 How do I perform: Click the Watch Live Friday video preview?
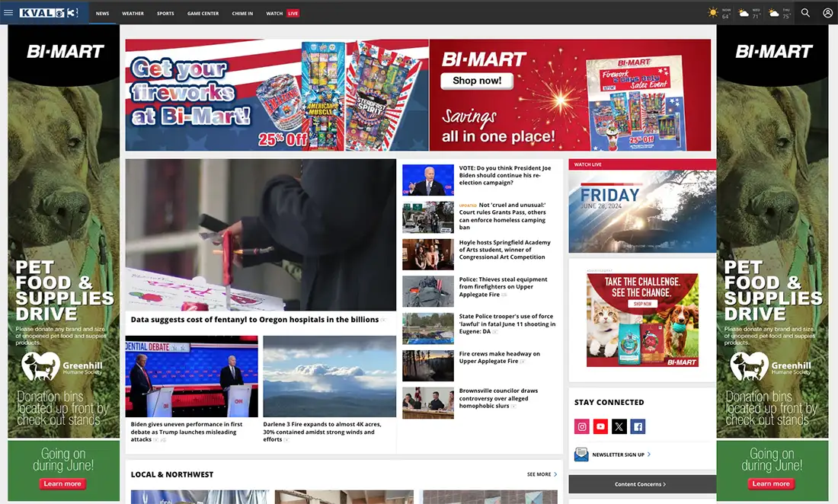tap(642, 212)
